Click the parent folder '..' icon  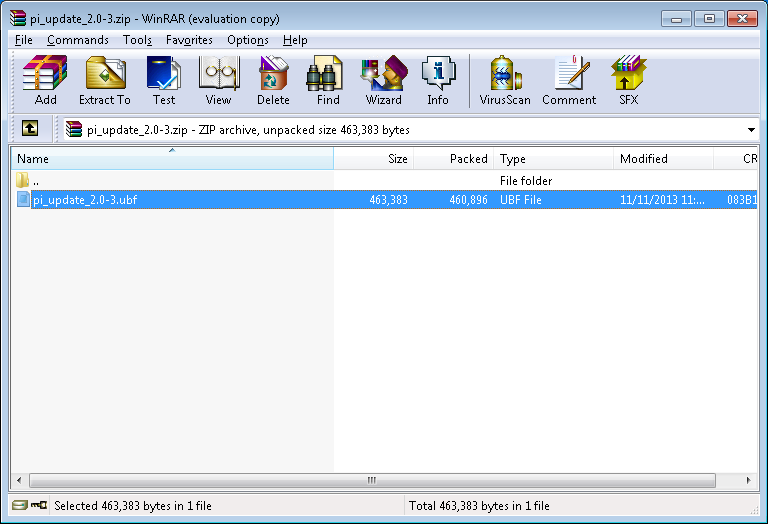point(22,180)
